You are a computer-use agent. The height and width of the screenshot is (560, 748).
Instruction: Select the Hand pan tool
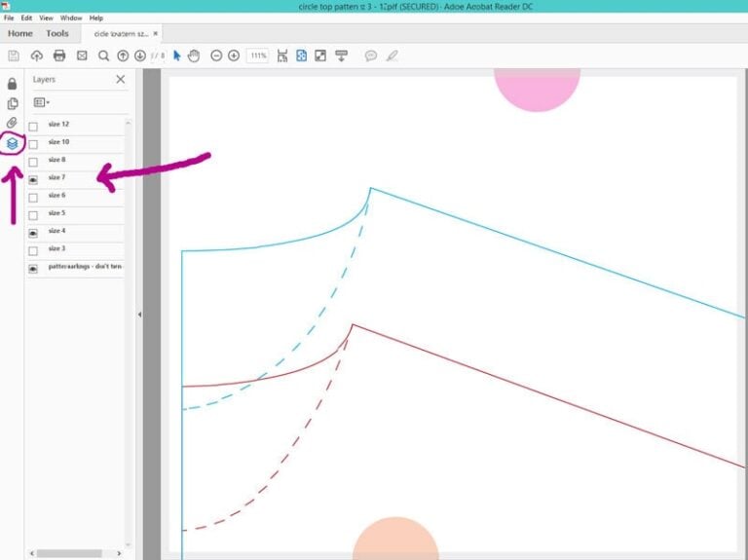(194, 56)
